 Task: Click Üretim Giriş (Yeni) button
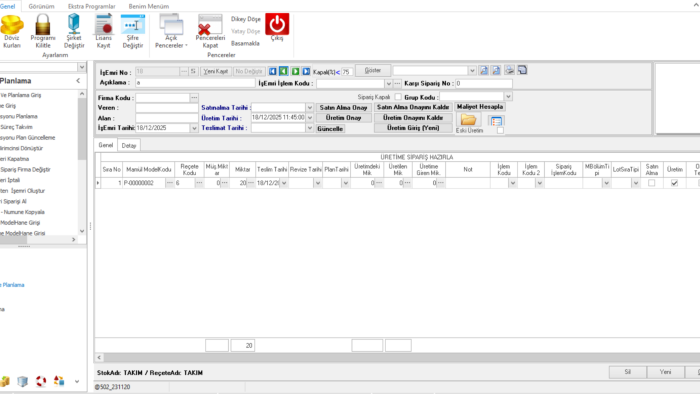point(413,128)
